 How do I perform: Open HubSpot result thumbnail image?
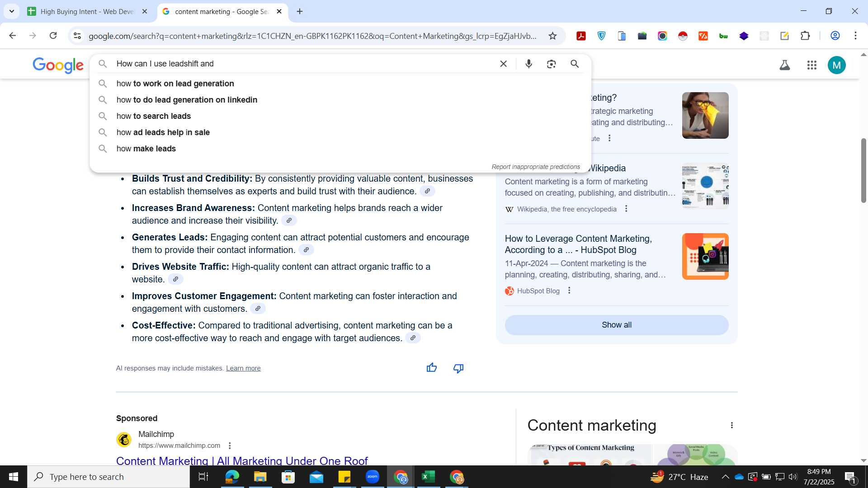pyautogui.click(x=705, y=256)
